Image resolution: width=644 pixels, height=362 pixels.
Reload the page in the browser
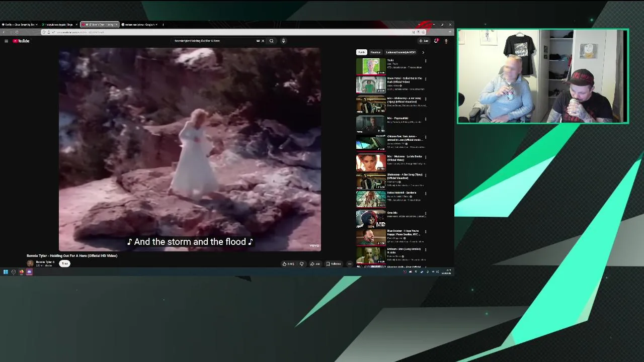(17, 32)
